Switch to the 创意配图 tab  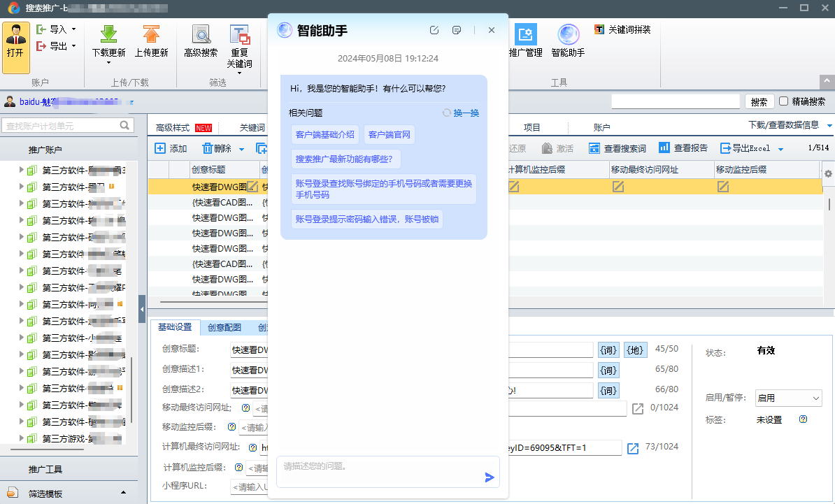pos(224,327)
